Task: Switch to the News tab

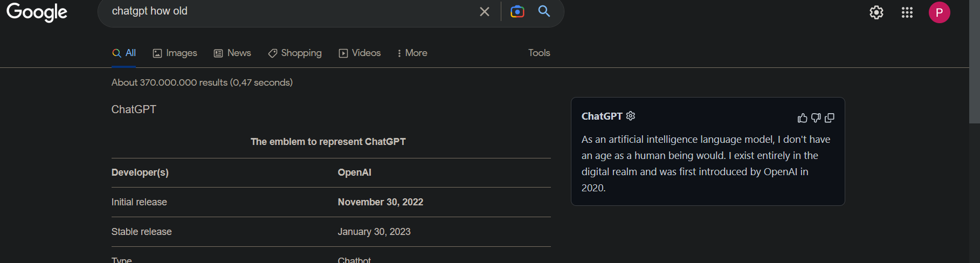Action: point(232,53)
